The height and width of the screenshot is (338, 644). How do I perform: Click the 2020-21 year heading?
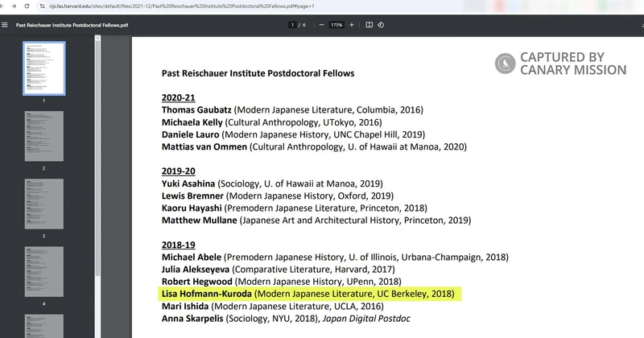[x=179, y=97]
